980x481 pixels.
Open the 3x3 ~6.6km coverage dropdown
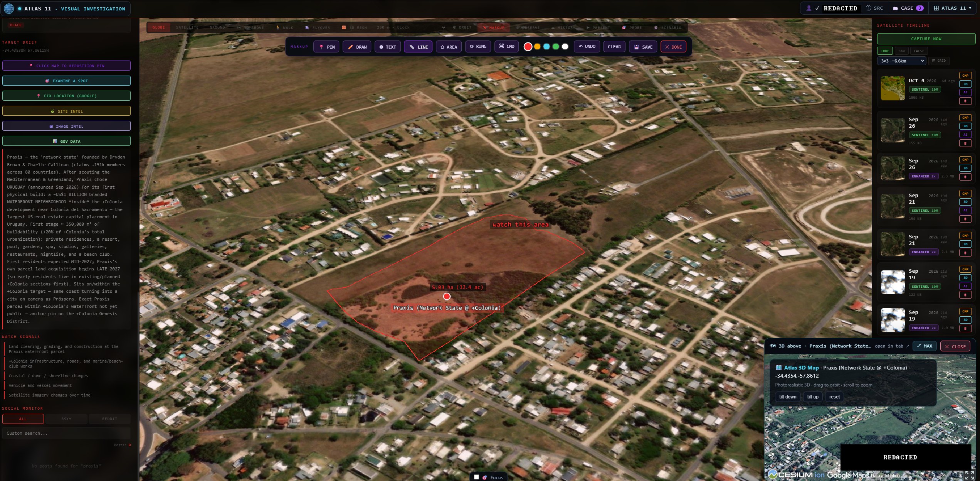pyautogui.click(x=901, y=61)
